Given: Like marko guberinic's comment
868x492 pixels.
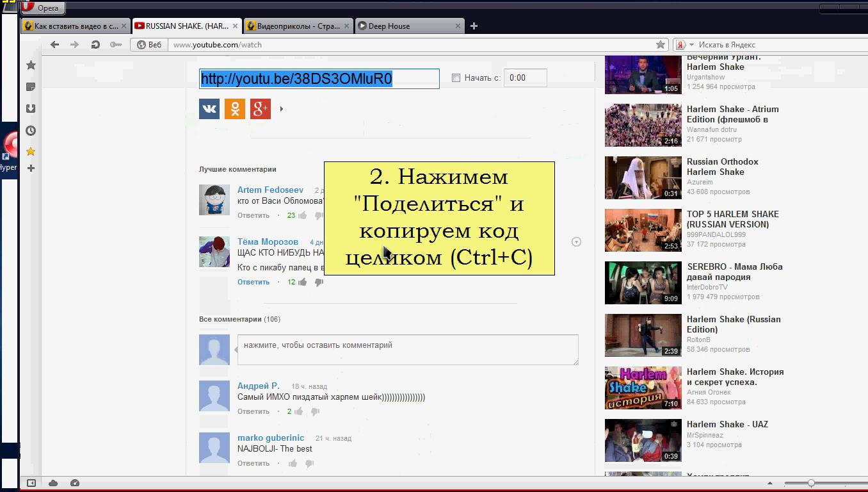Looking at the screenshot, I should (293, 463).
